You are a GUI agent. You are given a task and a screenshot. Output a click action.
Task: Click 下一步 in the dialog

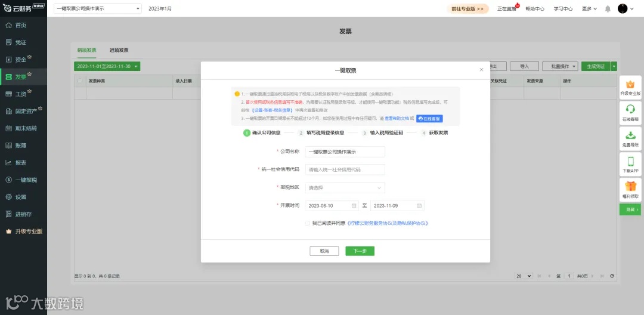click(x=360, y=251)
